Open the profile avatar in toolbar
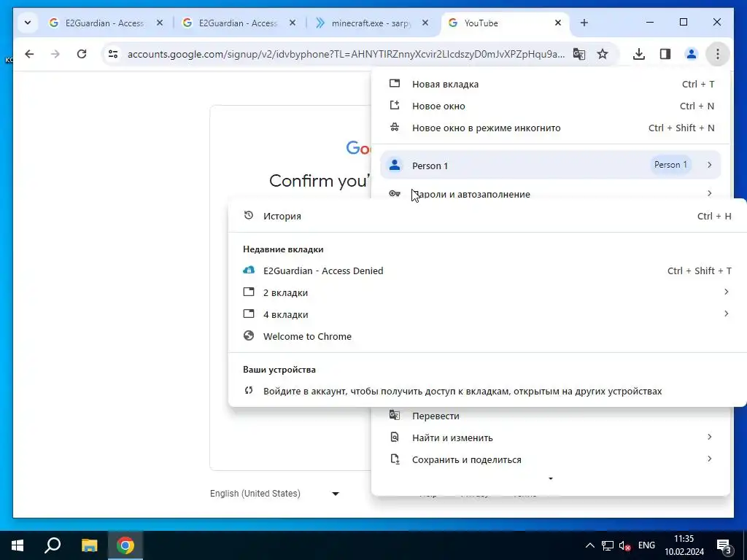 [x=692, y=54]
